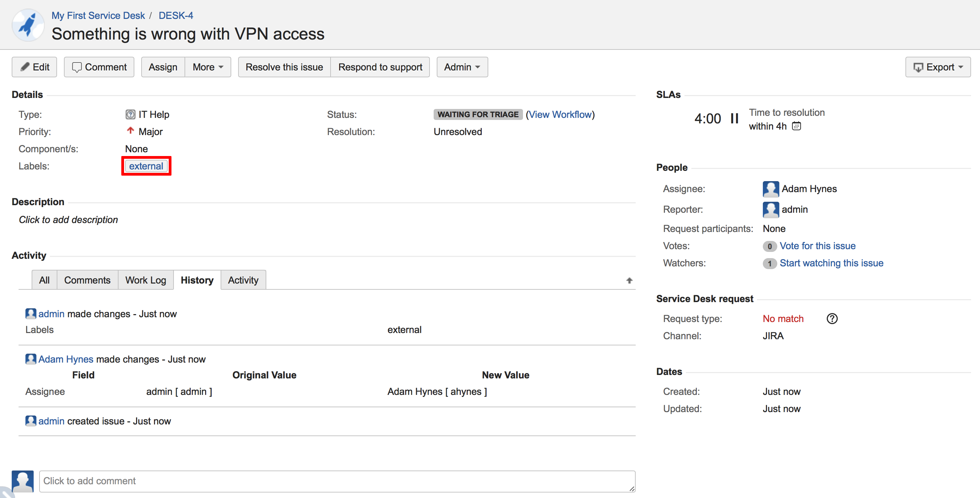The height and width of the screenshot is (498, 980).
Task: Click Resolve this issue button
Action: (284, 67)
